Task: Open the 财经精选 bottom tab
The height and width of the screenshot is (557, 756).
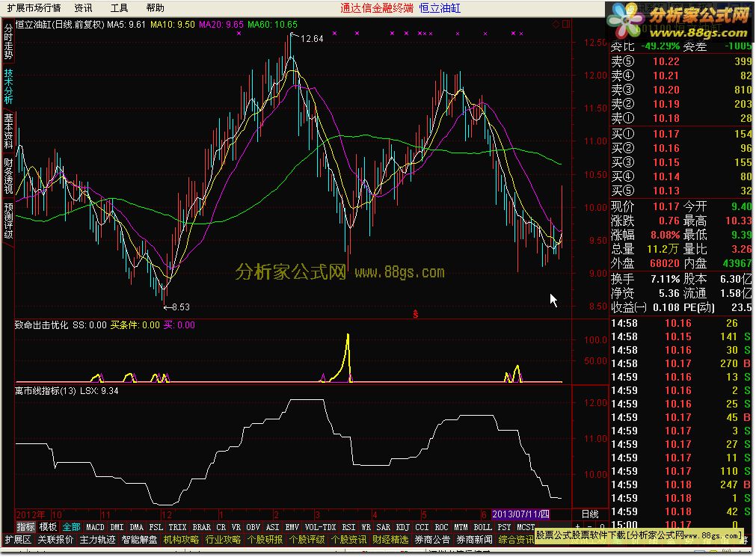Action: pos(391,540)
